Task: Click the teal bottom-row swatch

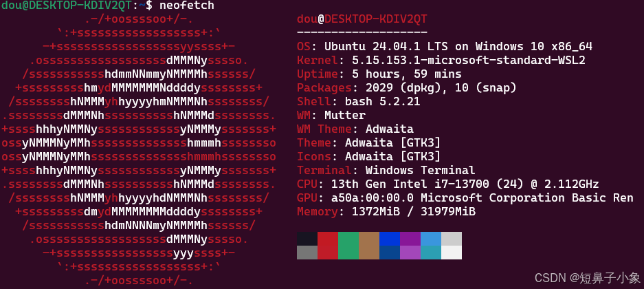Action: point(431,253)
